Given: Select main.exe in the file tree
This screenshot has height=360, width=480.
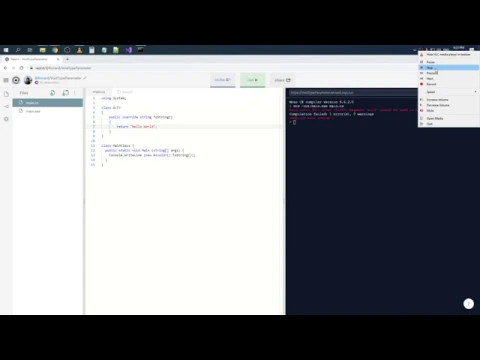Looking at the screenshot, I should [x=48, y=111].
